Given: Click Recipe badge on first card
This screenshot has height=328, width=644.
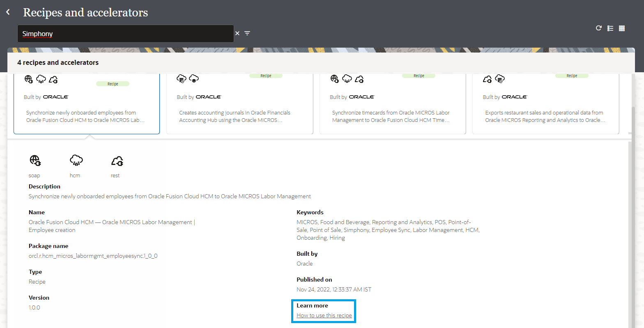Looking at the screenshot, I should point(113,84).
